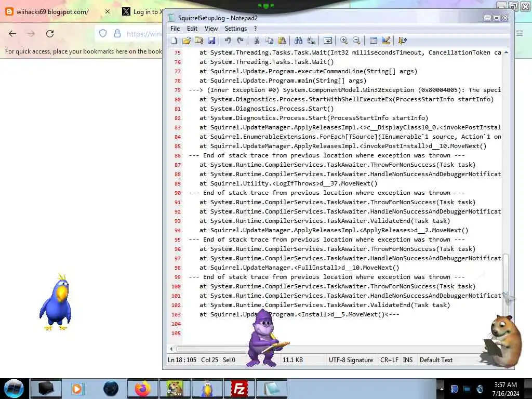Undo the last edit in Notepad2

click(228, 41)
